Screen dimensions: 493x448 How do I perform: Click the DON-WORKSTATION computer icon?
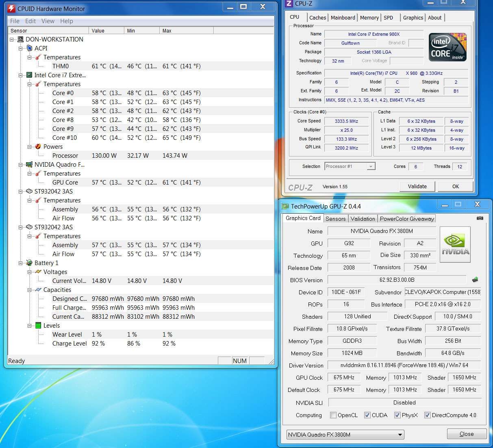pyautogui.click(x=20, y=39)
